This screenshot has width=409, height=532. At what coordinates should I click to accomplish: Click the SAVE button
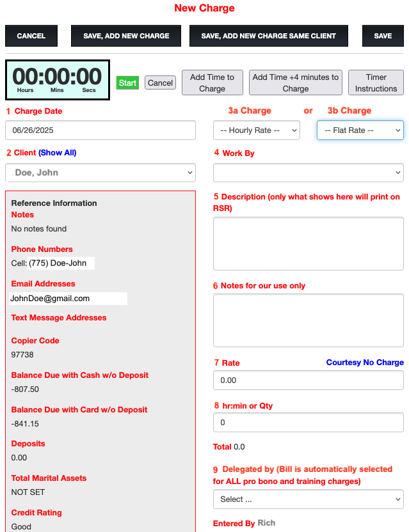tap(383, 36)
